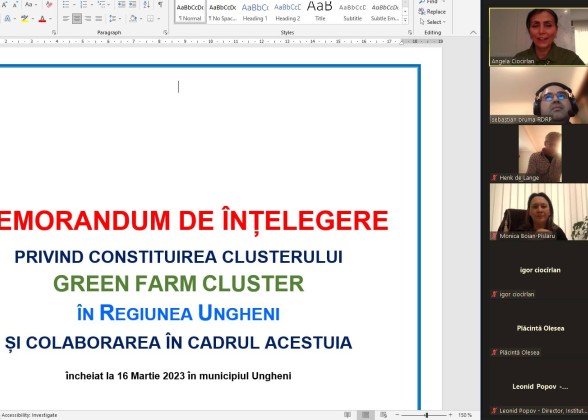Apply yellow text highlight color
The image size is (588, 420).
24,18
